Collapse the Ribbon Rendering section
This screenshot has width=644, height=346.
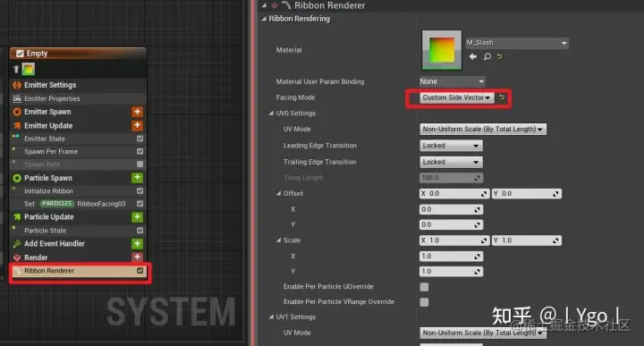pos(264,19)
